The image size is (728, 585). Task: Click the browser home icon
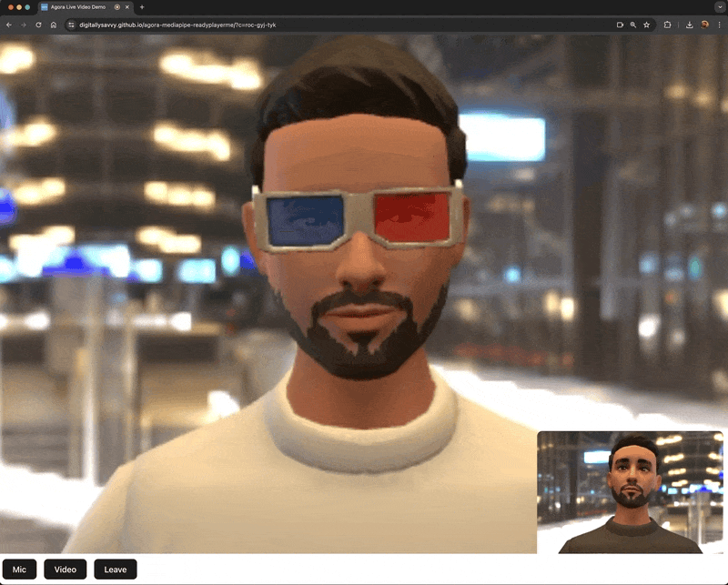pos(53,26)
